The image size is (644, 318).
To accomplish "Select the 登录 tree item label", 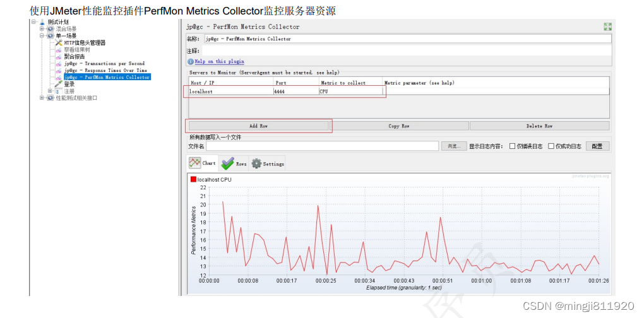I will click(x=69, y=84).
